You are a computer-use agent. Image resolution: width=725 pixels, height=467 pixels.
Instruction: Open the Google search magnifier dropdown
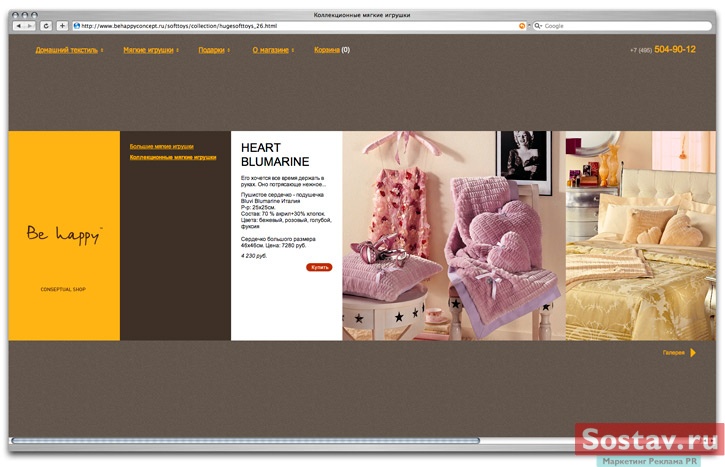coord(538,26)
